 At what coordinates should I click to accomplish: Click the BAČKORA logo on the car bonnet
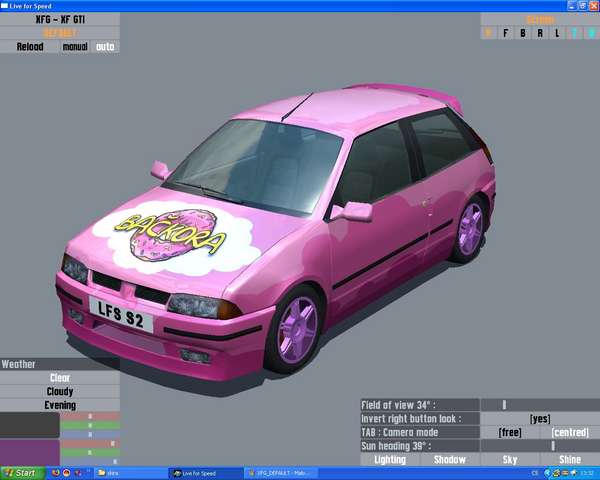pyautogui.click(x=170, y=235)
